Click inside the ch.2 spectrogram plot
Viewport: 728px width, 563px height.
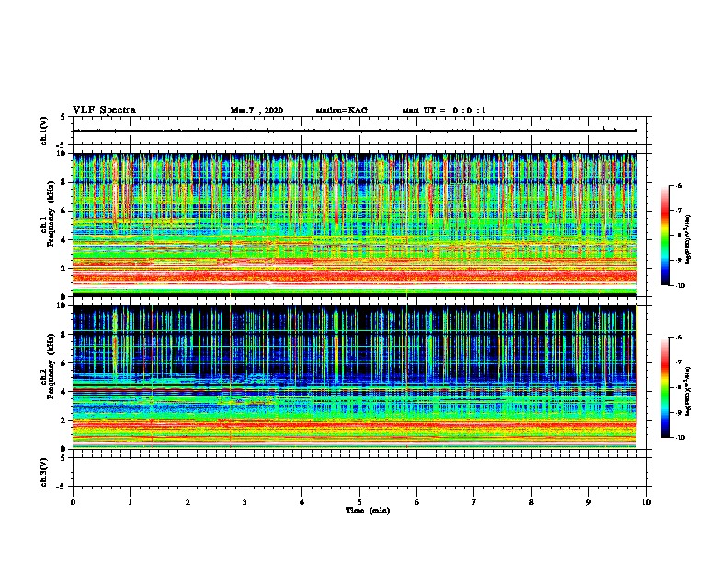(x=355, y=377)
